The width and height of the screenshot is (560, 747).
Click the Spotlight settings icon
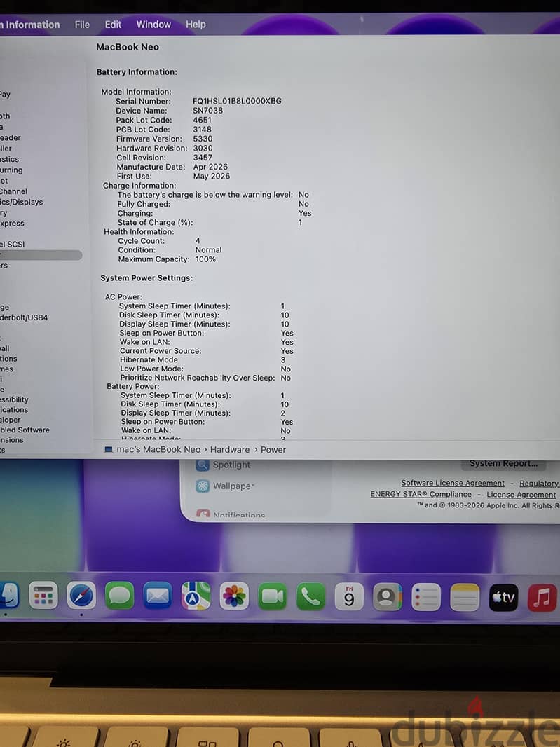203,465
